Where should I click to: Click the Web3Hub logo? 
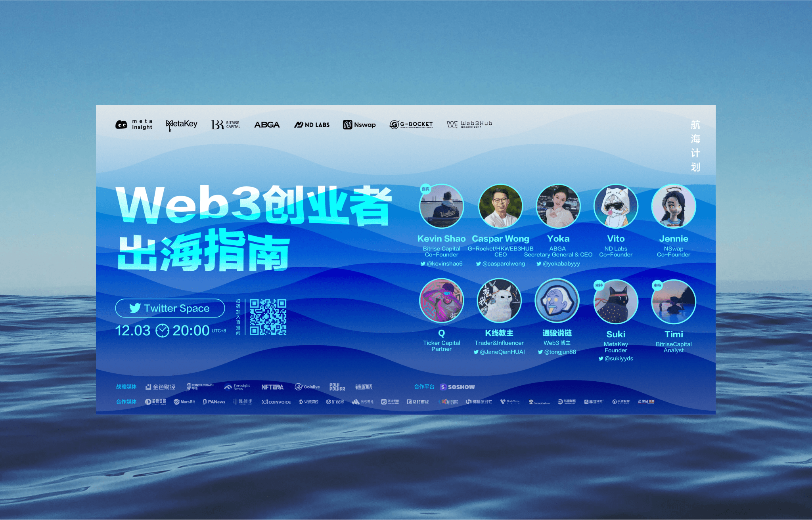pos(469,124)
